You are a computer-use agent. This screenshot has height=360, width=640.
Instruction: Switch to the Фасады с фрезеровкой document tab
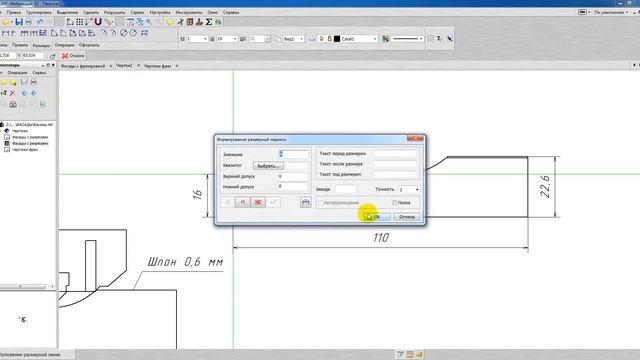83,66
